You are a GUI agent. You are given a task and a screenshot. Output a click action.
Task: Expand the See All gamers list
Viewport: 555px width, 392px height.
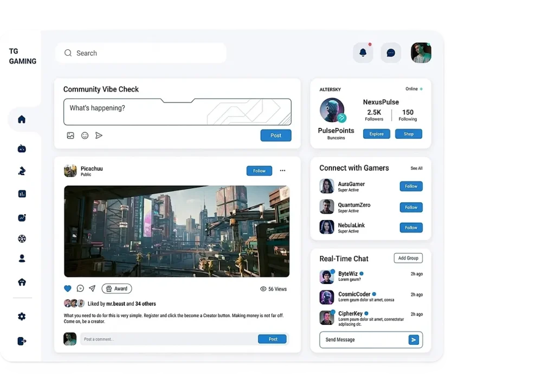[416, 168]
